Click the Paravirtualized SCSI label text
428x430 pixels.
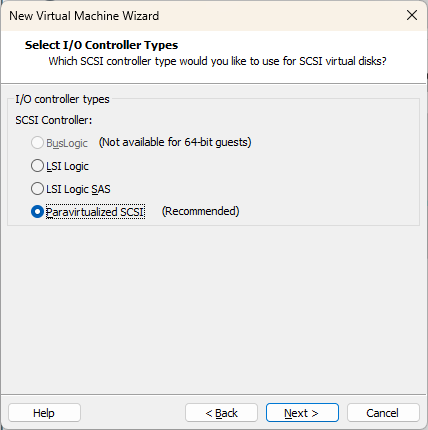(95, 212)
